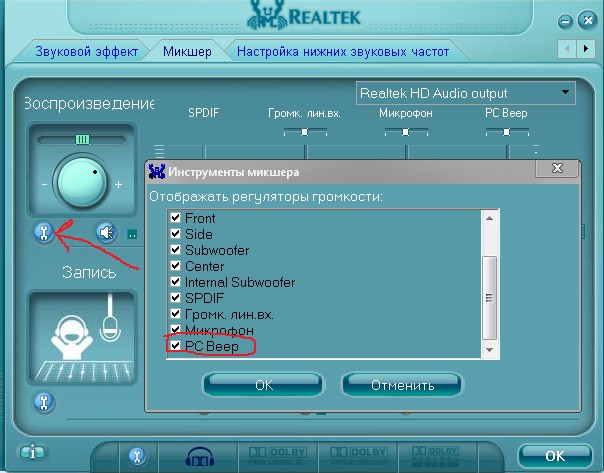Toggle the Center checkbox

click(176, 266)
